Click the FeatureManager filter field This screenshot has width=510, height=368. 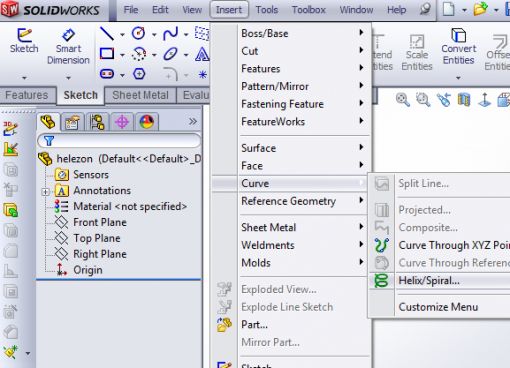pos(119,141)
